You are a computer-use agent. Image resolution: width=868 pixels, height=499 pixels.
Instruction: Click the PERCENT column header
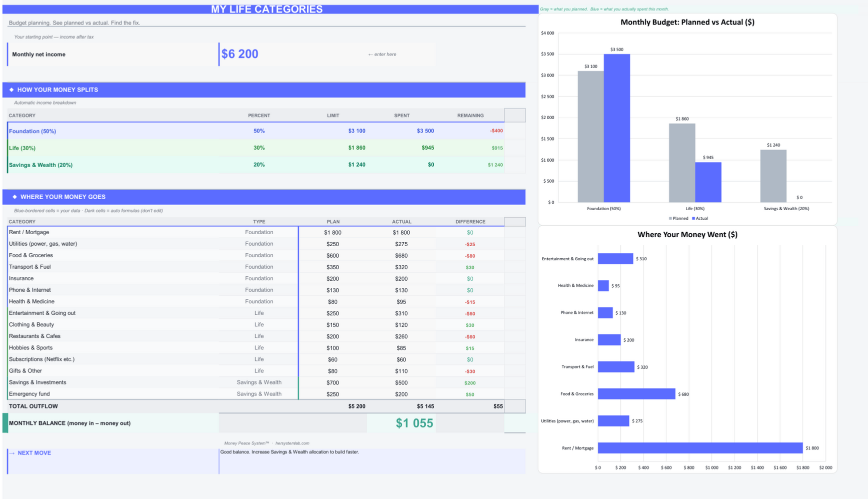(x=259, y=116)
